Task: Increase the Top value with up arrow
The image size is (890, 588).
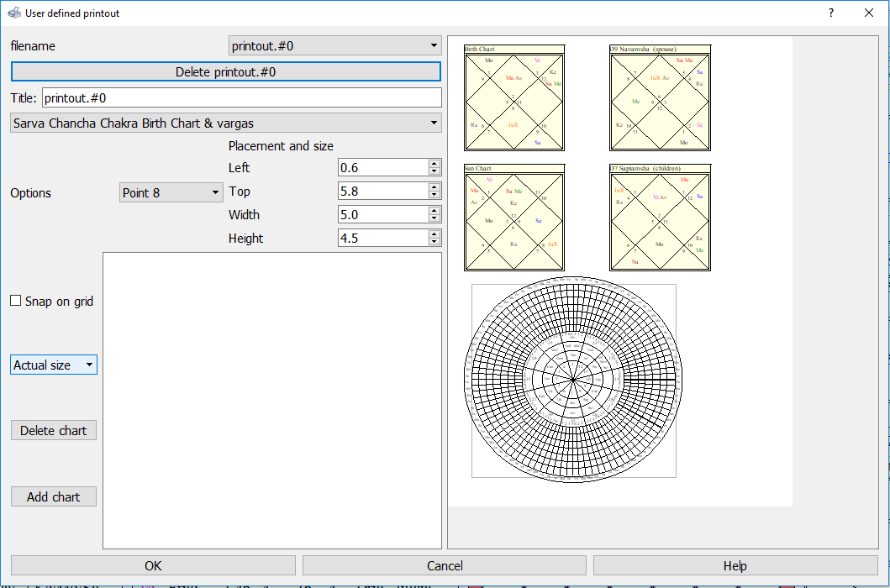Action: (x=434, y=187)
